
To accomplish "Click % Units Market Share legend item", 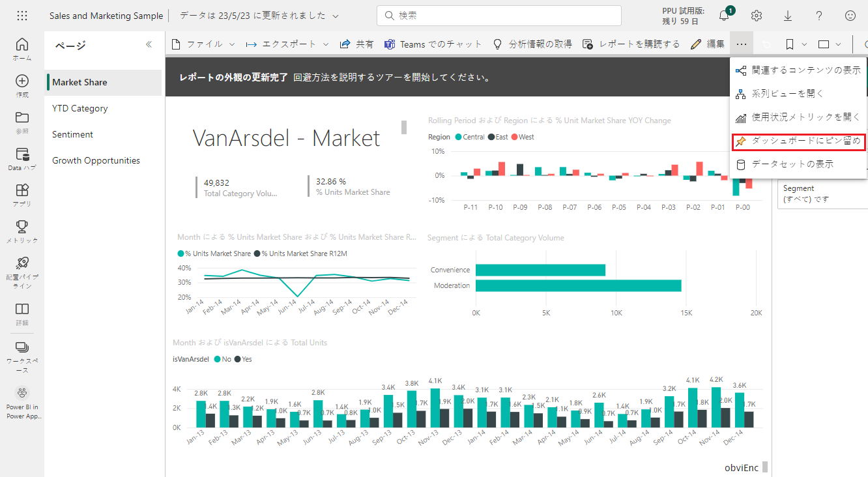I will pos(214,253).
